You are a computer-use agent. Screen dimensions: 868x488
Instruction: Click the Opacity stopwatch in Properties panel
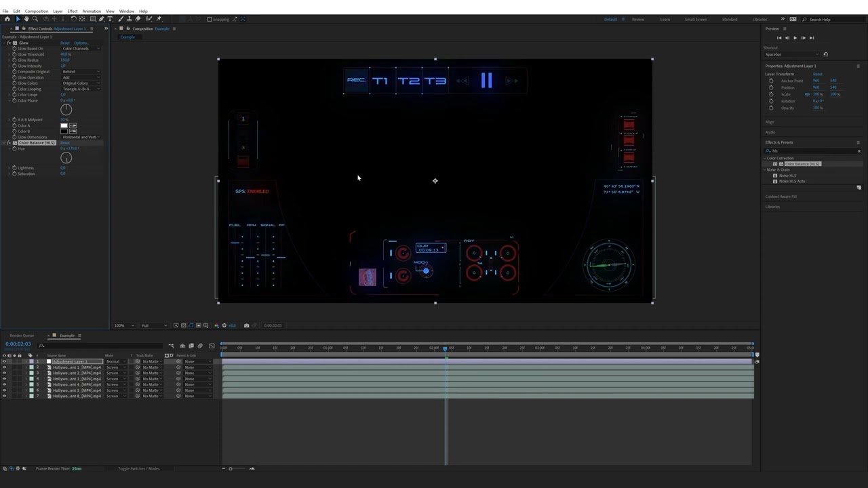[771, 108]
